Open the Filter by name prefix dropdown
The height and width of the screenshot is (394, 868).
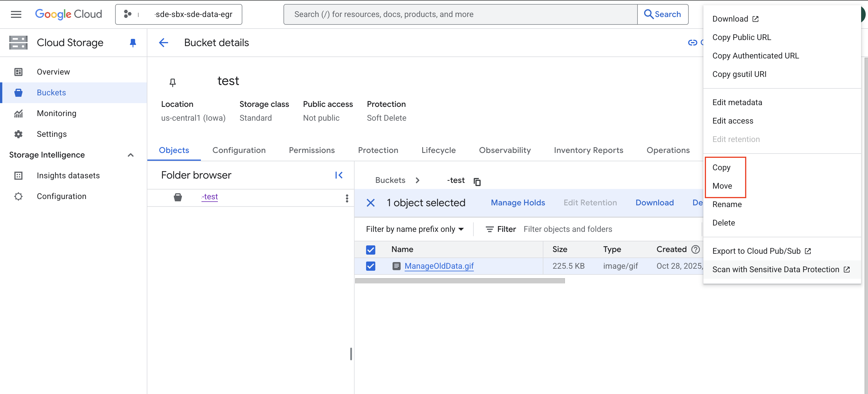click(x=415, y=229)
